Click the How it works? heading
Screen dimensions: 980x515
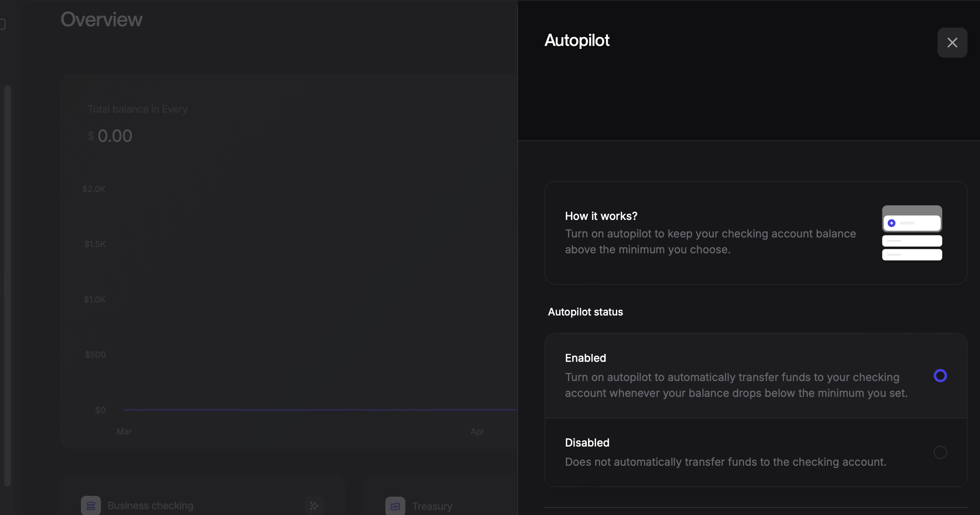(x=601, y=216)
